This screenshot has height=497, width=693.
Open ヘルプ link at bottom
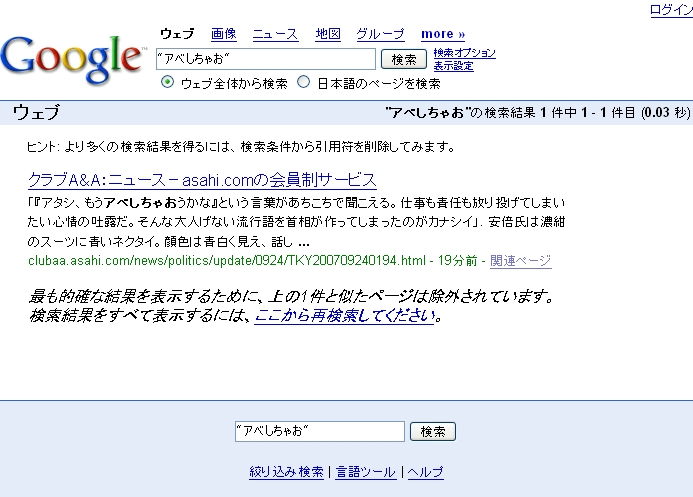click(425, 472)
